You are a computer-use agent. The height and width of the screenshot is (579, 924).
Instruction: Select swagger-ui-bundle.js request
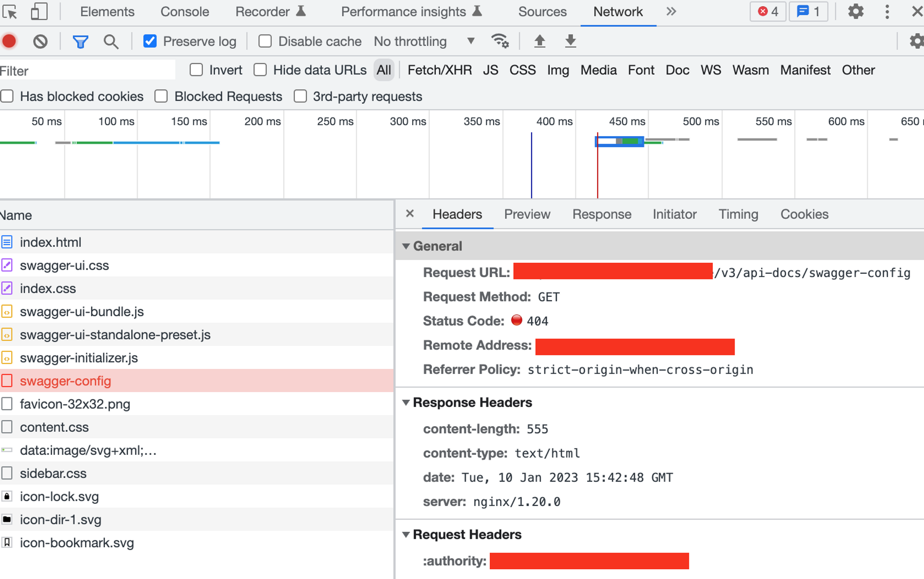82,312
